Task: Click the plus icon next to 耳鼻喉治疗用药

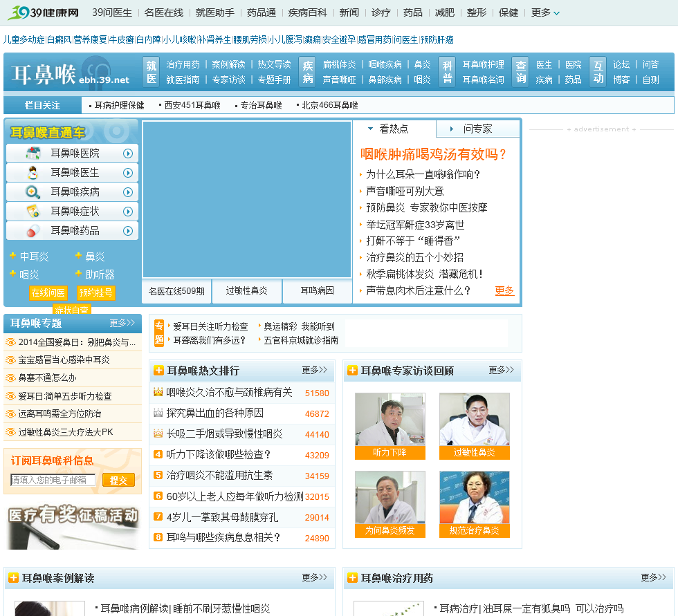Action: (x=352, y=578)
